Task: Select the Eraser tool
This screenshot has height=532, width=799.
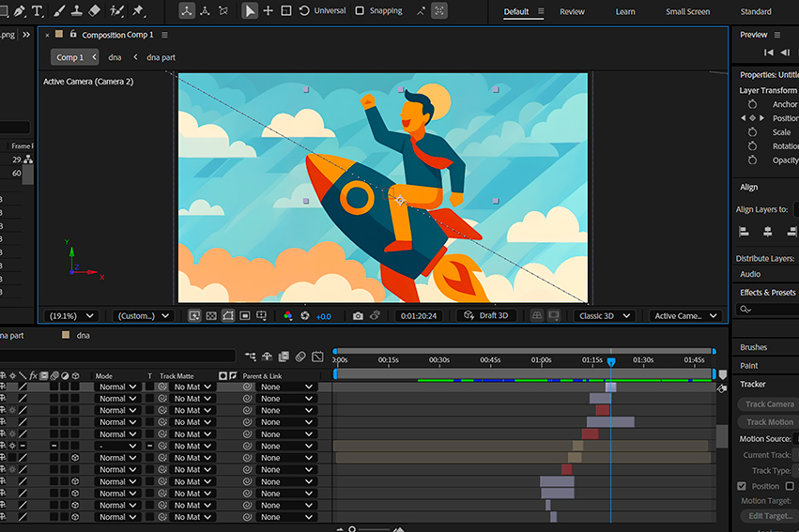Action: click(94, 11)
